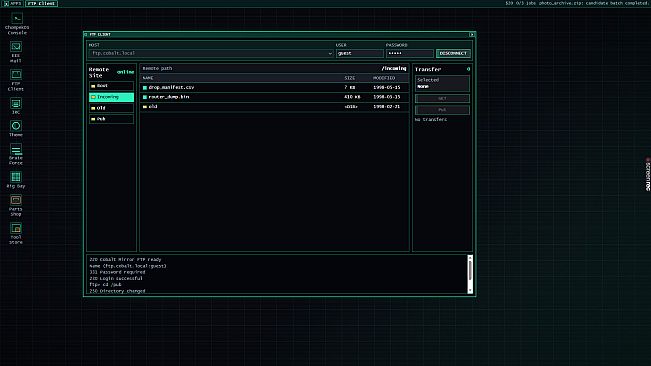Viewport: 651px width, 366px height.
Task: Click the NAME column header
Action: (x=148, y=78)
